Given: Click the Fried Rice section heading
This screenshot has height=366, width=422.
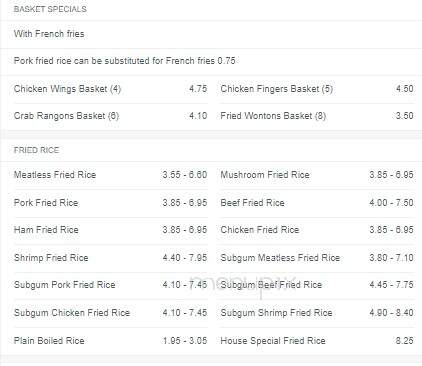Looking at the screenshot, I should [36, 150].
